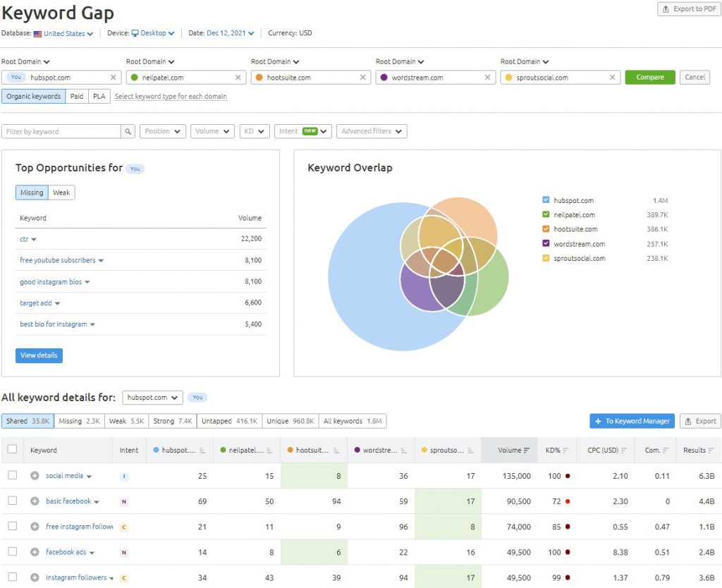Add facebook ads keyword with plus icon
Screen dimensions: 722x588
click(35, 551)
